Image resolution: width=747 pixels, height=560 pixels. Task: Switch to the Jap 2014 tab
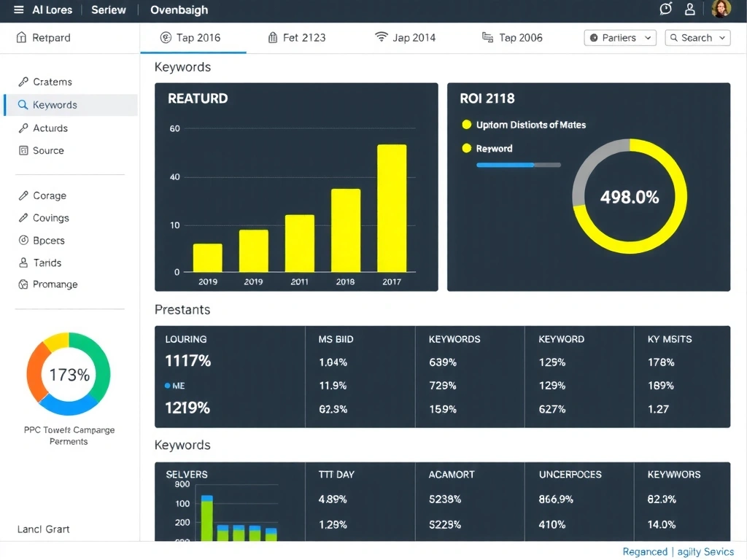point(405,38)
